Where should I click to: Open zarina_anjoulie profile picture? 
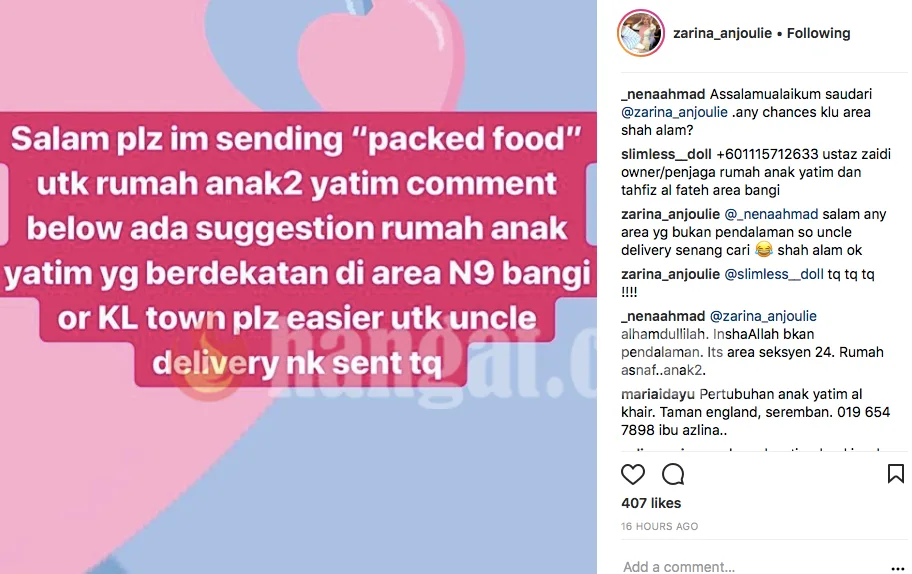640,33
